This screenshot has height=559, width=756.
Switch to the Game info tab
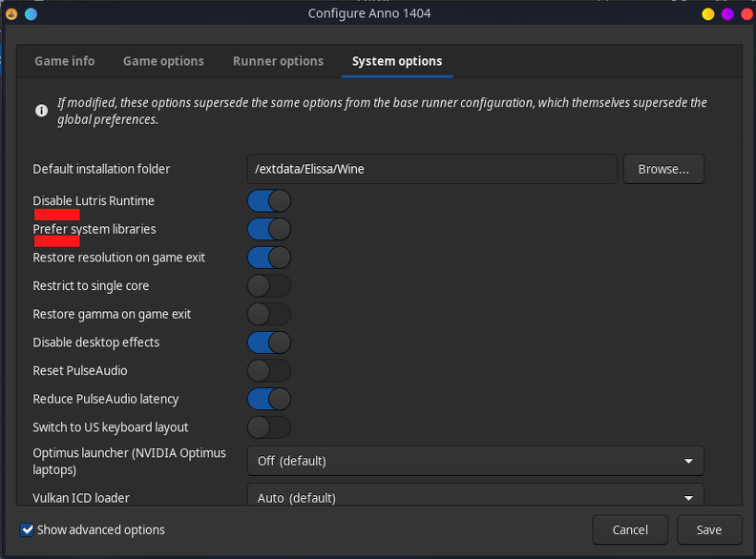(x=65, y=61)
